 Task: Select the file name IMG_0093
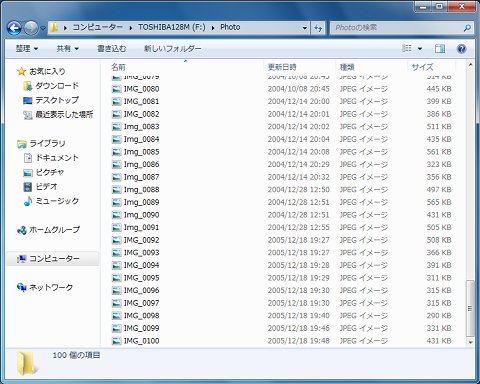coord(142,253)
